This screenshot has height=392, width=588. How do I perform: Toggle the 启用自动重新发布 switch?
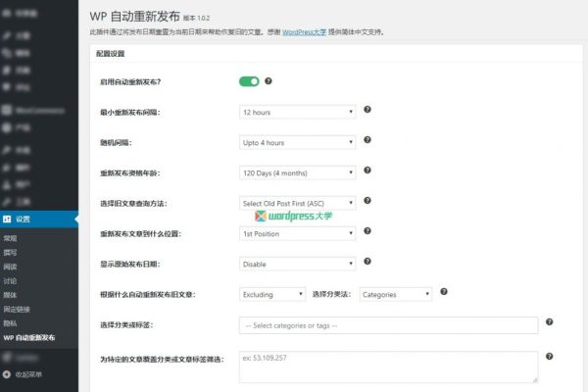point(249,81)
